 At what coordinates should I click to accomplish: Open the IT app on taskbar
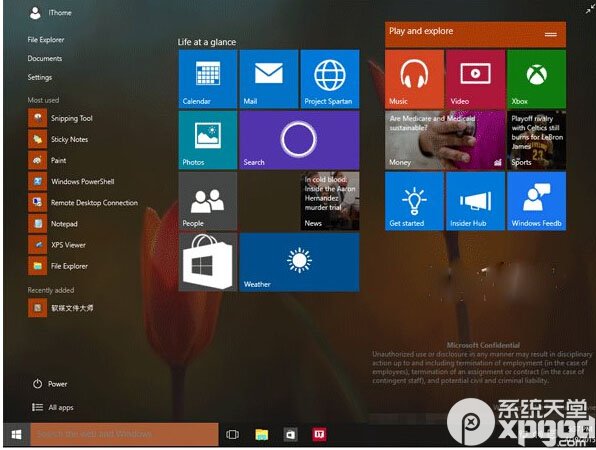coord(319,434)
